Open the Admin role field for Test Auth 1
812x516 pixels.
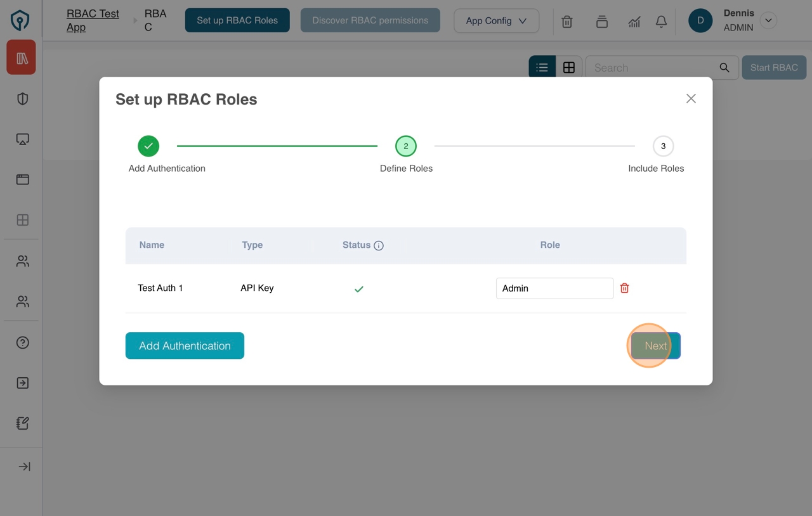[554, 288]
